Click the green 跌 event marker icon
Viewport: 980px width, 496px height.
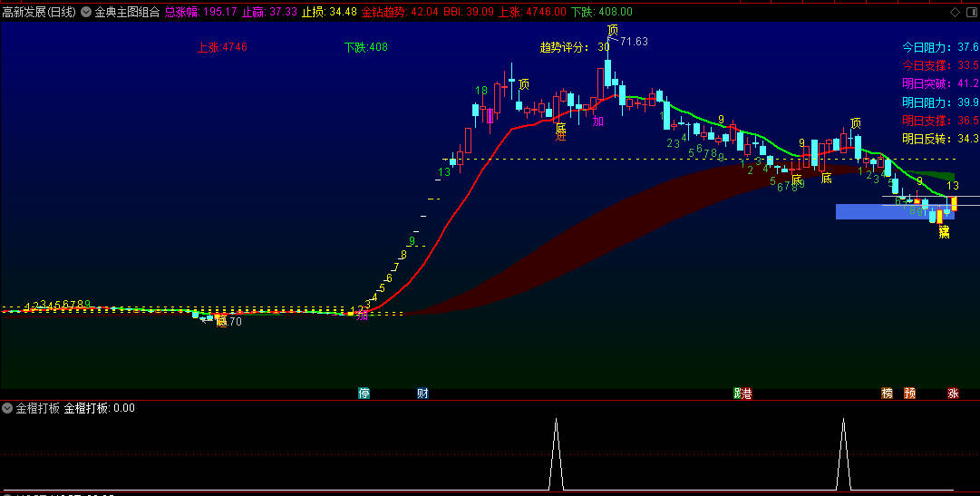point(737,393)
